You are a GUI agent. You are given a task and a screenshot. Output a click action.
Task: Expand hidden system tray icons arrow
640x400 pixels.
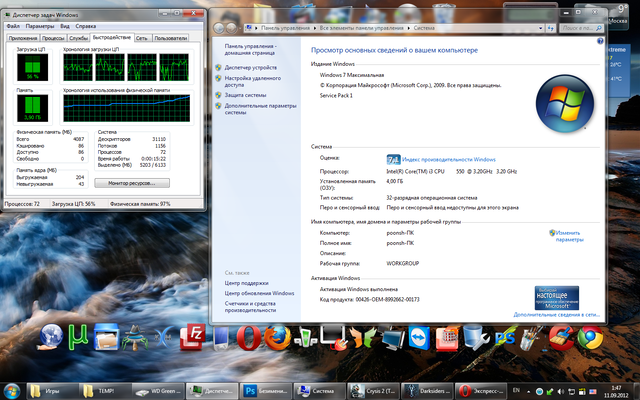[x=530, y=389]
